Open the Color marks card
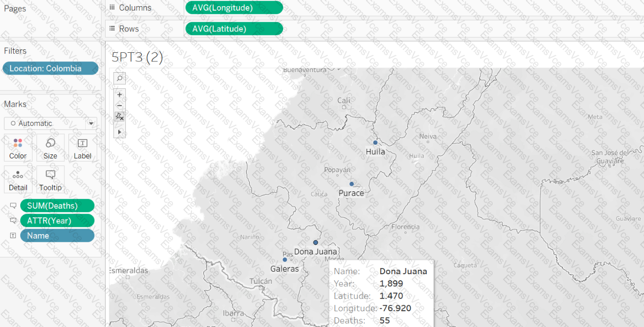 (18, 148)
